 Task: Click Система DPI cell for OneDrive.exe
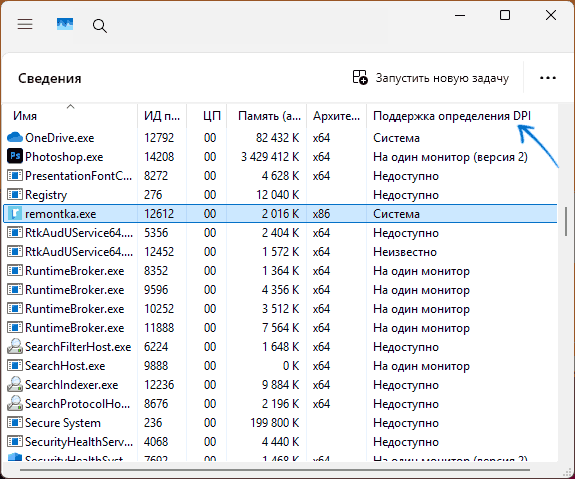(x=396, y=138)
